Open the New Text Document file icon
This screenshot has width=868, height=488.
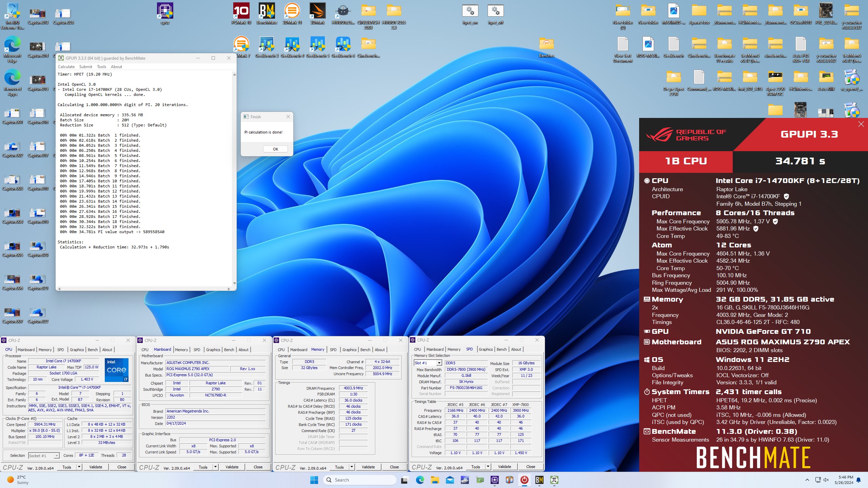point(623,49)
